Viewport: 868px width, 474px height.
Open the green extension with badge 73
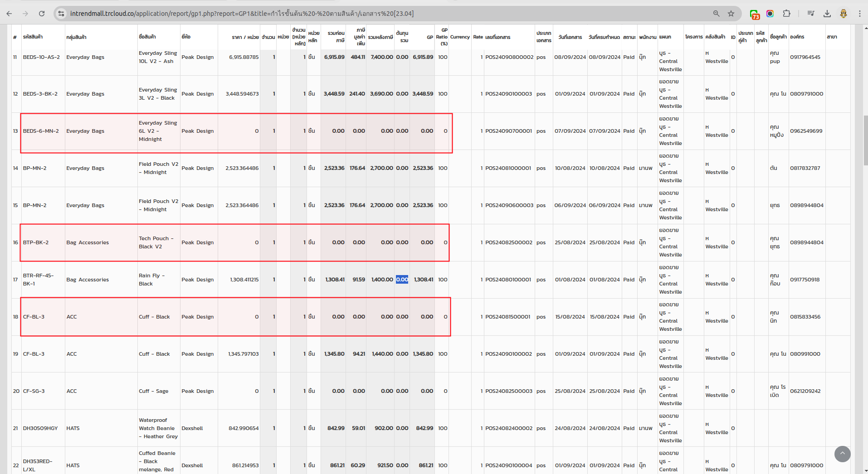pyautogui.click(x=754, y=14)
